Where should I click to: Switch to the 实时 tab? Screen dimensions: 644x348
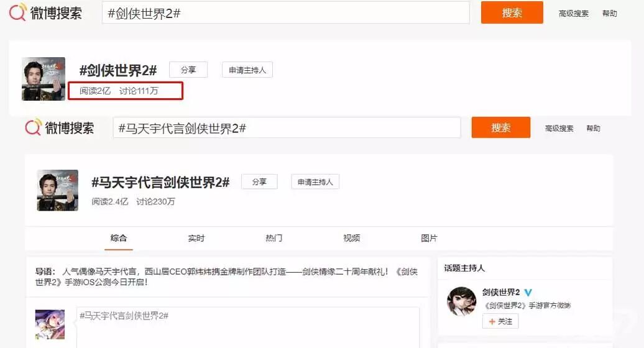(196, 238)
